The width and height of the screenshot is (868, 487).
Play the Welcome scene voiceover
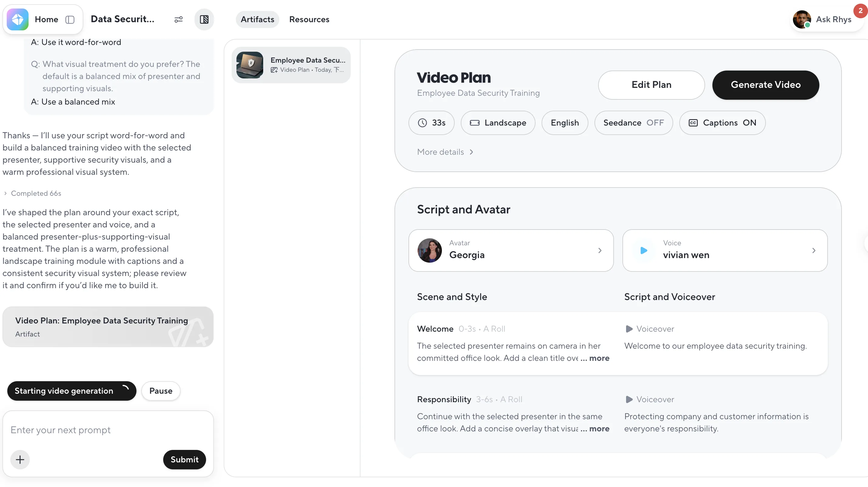coord(629,329)
